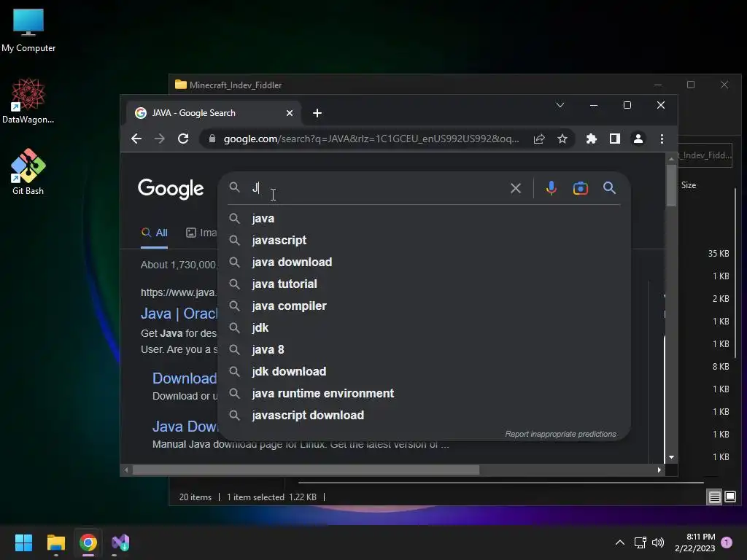Open the Windows Start menu

click(23, 542)
